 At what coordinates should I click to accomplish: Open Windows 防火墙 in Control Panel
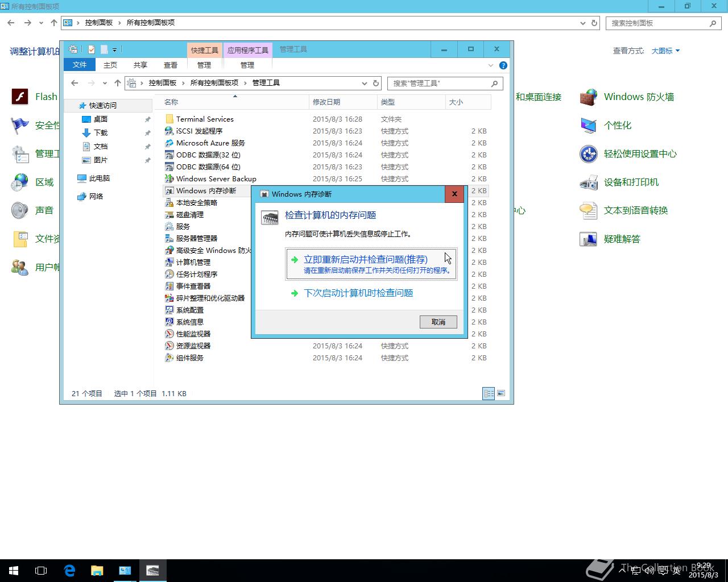pos(627,97)
